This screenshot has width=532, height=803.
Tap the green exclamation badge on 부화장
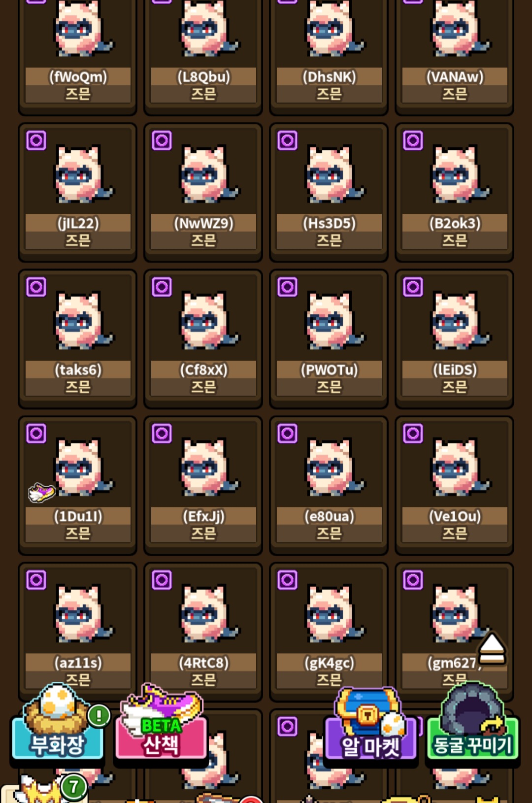pos(99,715)
